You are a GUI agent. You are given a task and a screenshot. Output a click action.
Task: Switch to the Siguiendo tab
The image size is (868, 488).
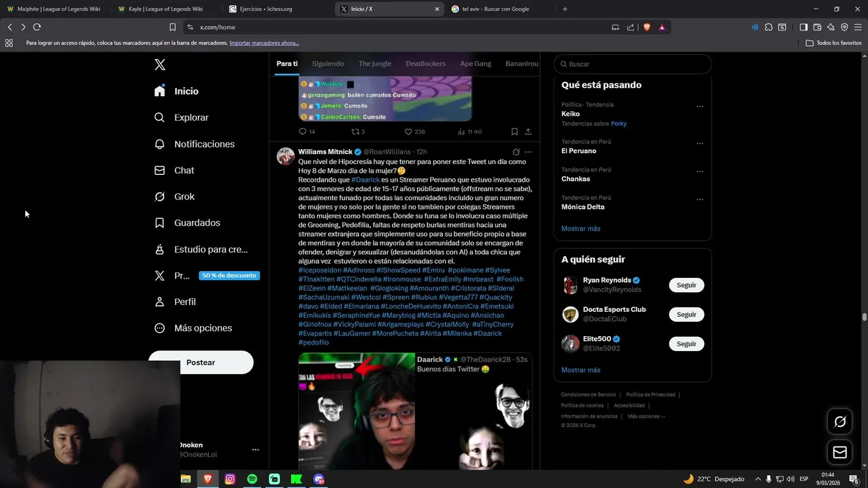[328, 64]
